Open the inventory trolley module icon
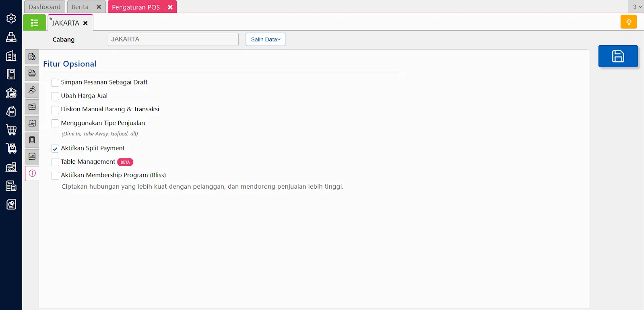 pos(11,148)
